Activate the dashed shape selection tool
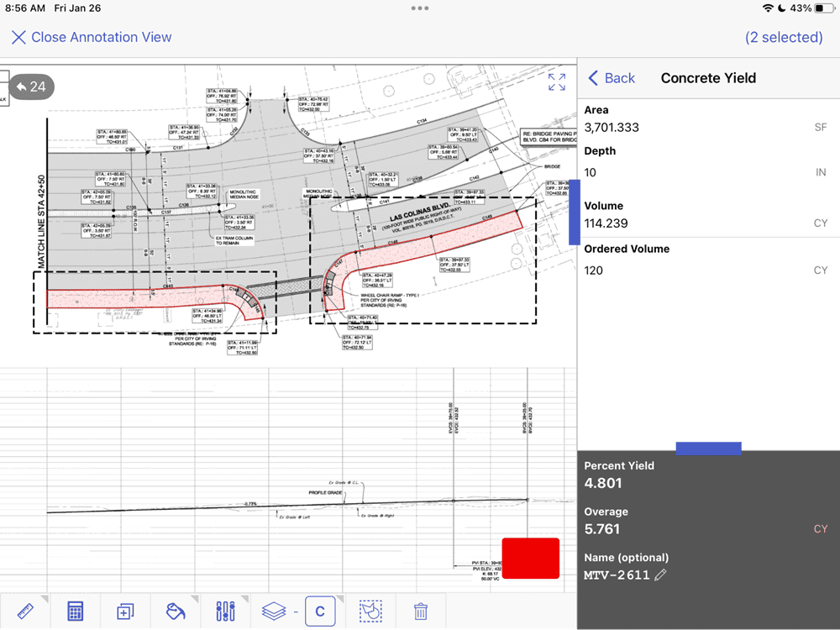Screen dimensions: 840x630 point(368,611)
